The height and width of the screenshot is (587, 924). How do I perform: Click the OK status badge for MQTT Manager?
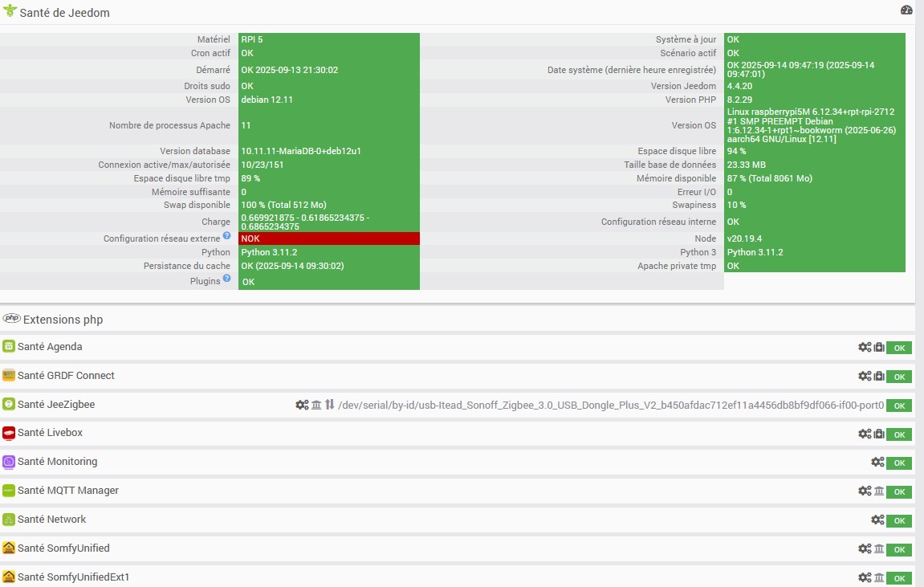899,491
